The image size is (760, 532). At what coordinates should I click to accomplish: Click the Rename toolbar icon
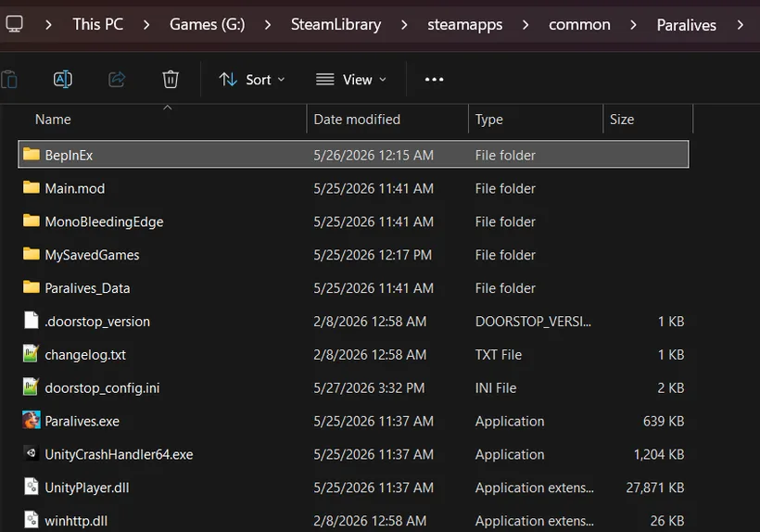point(63,79)
